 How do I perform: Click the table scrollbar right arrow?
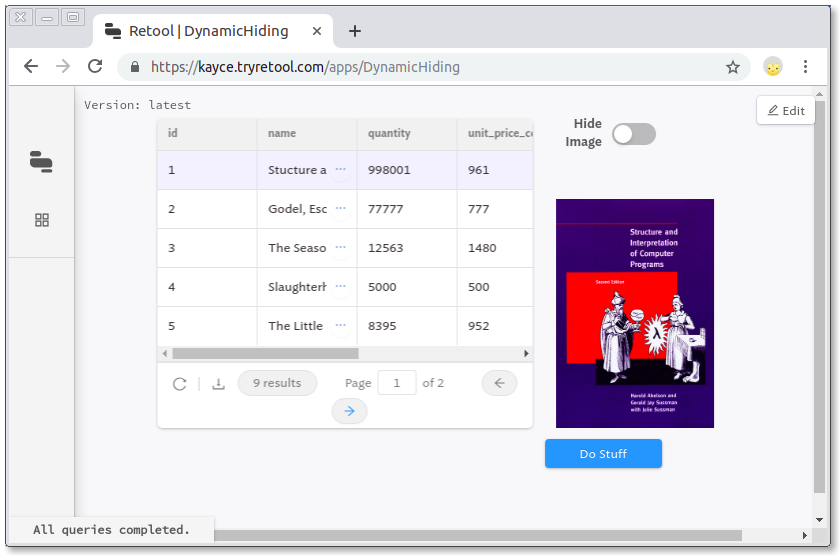pos(526,354)
